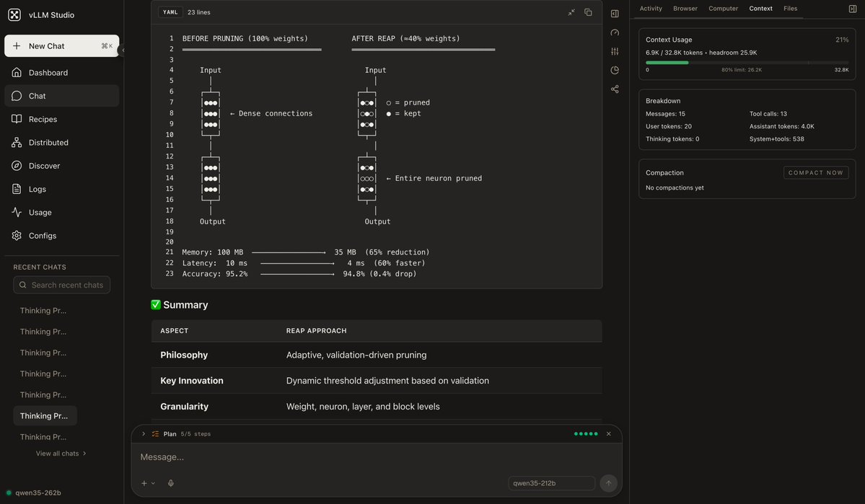Click the microphone voice input icon
Screen dimensions: 865x504
pos(170,483)
